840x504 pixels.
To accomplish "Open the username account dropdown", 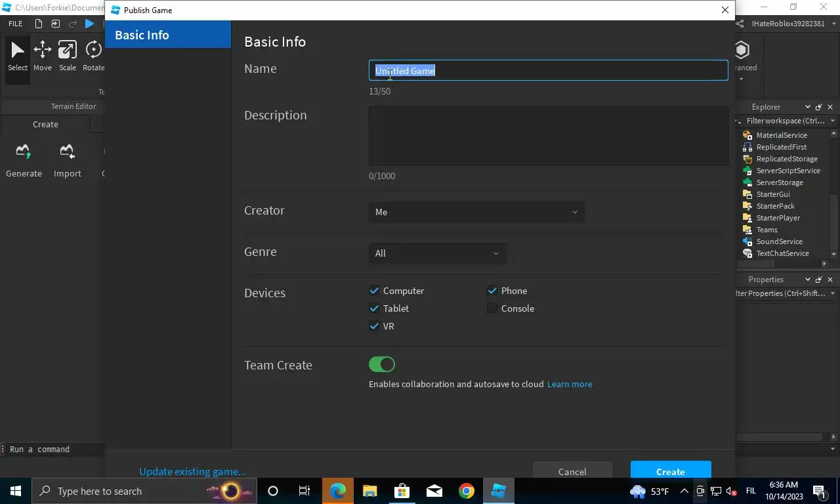I will [x=833, y=24].
